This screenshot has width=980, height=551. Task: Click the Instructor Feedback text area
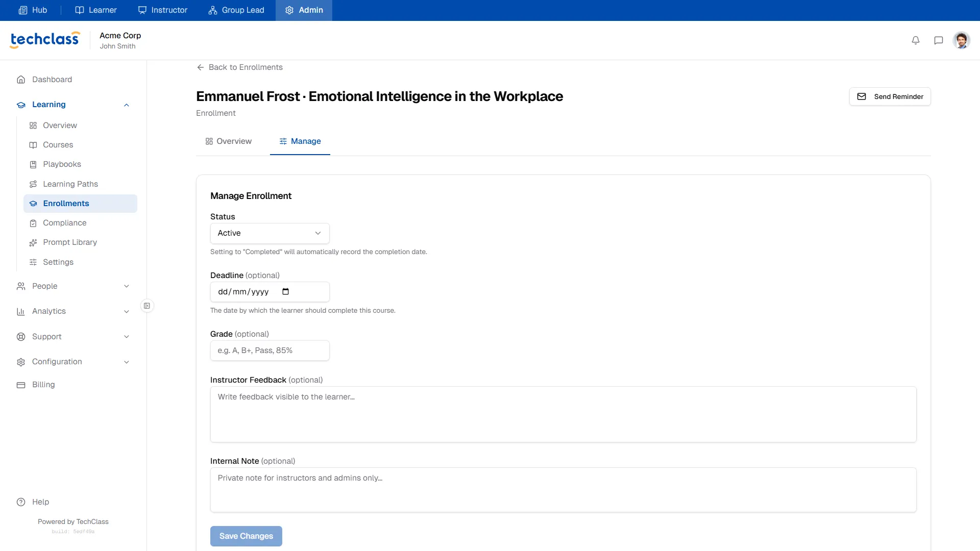point(563,414)
